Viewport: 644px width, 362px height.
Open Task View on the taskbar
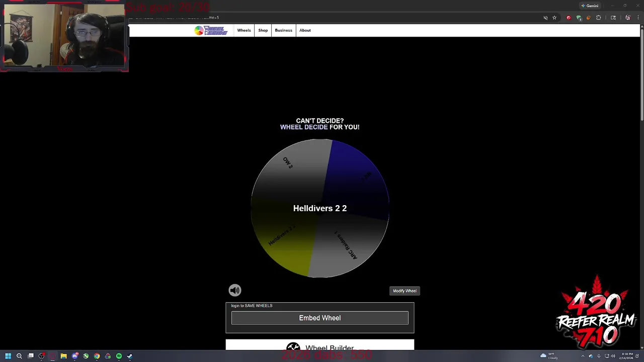[x=31, y=356]
